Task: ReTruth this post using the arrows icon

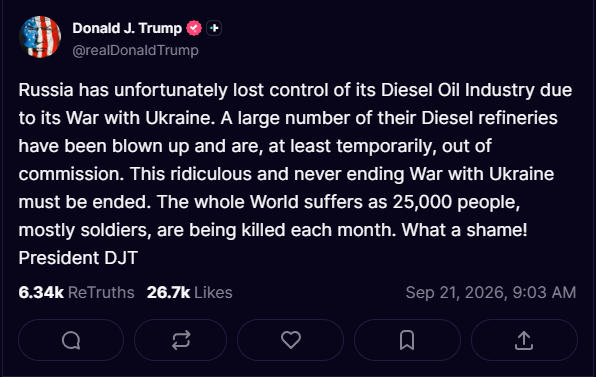Action: tap(181, 340)
